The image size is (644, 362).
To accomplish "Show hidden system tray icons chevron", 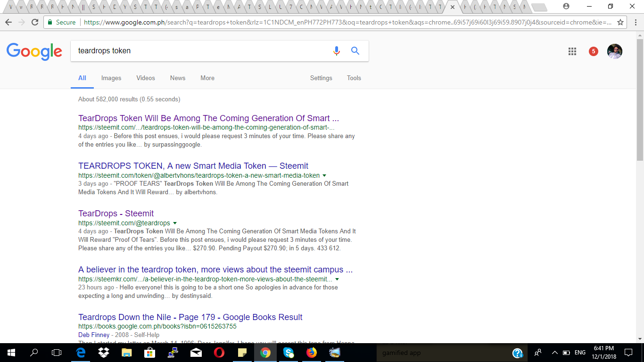I will (554, 353).
